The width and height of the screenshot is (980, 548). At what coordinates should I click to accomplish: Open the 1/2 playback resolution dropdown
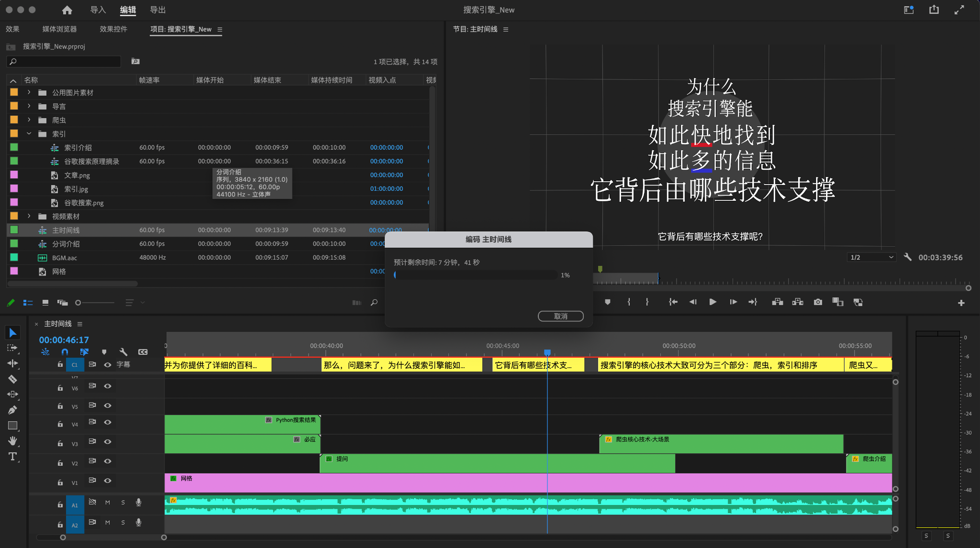pos(871,257)
